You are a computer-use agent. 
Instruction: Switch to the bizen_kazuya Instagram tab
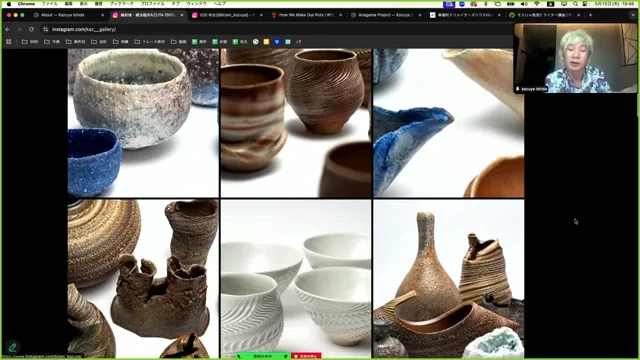(x=228, y=15)
